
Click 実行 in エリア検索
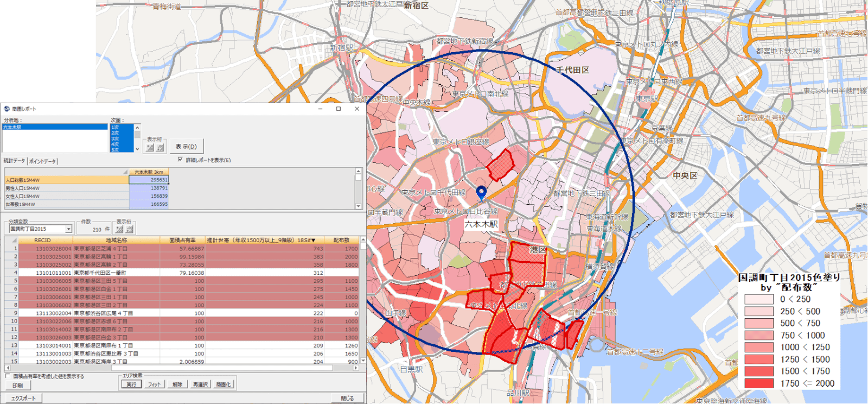[x=131, y=384]
